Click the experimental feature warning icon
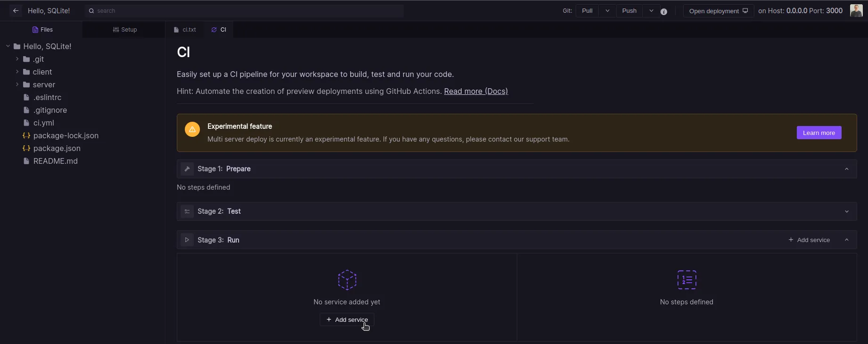Screen dimensions: 868x344 tap(192, 129)
